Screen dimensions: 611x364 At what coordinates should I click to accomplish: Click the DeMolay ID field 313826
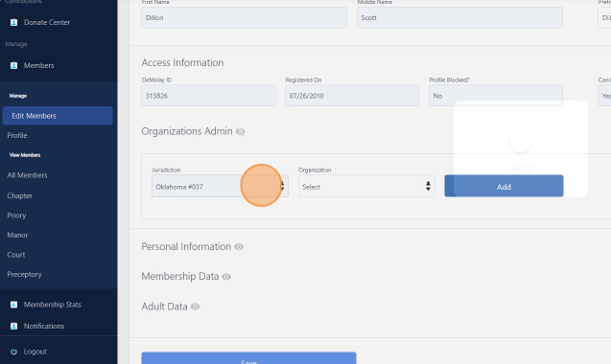pyautogui.click(x=208, y=96)
